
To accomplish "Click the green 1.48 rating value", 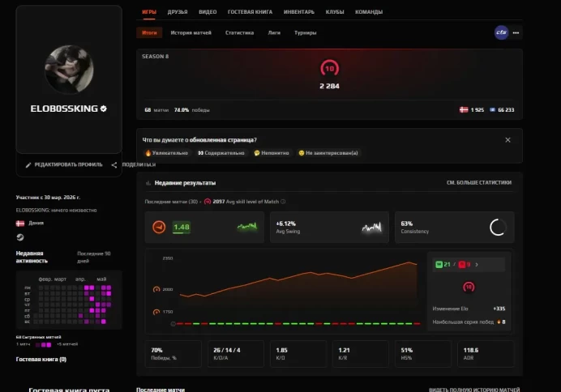I will 182,228.
